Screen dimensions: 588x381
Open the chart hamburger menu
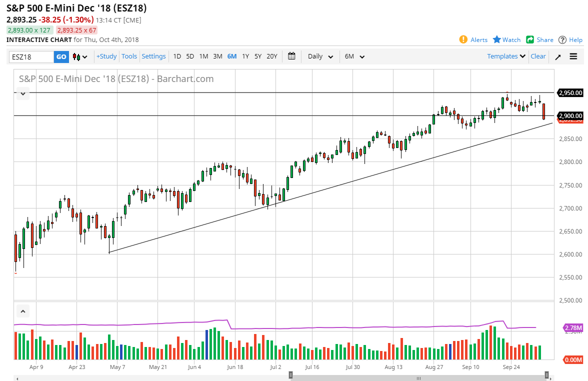coord(573,56)
